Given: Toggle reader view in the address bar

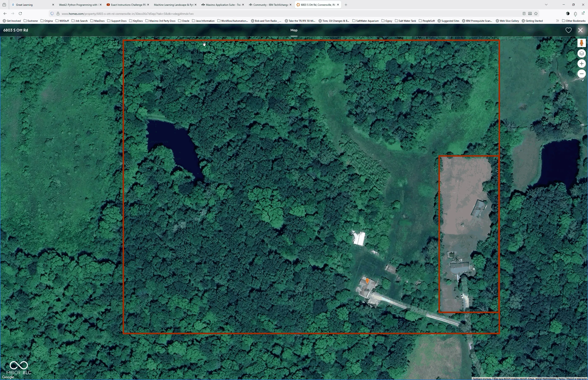Looking at the screenshot, I should (x=524, y=14).
